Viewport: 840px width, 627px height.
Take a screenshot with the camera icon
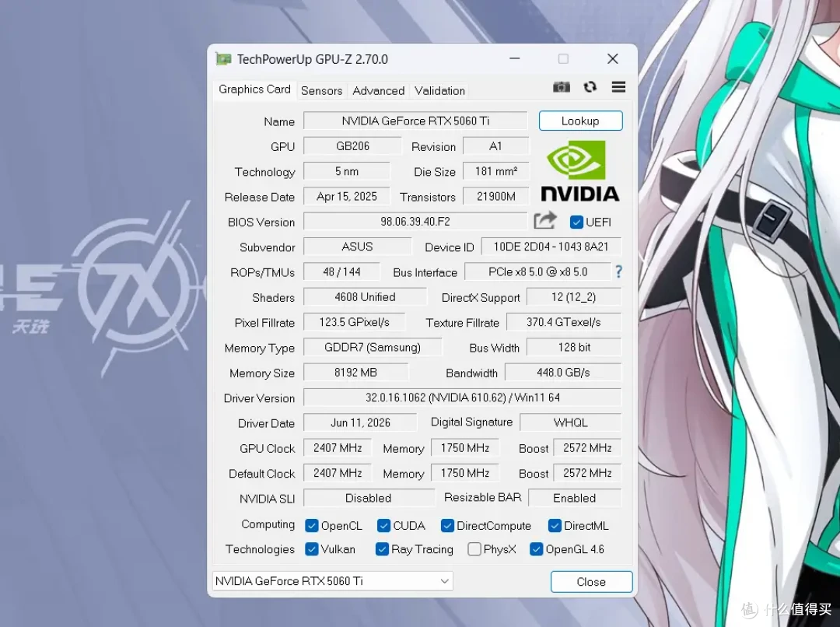[561, 87]
